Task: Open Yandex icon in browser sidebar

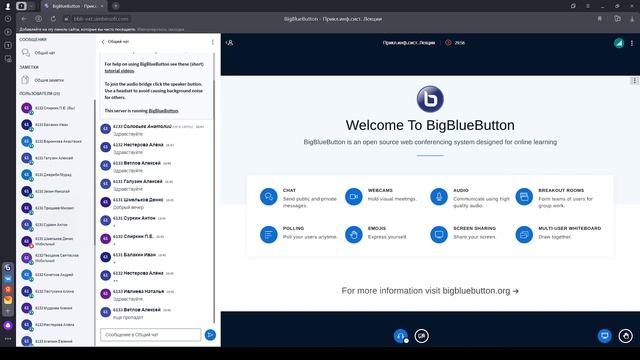Action: click(8, 289)
